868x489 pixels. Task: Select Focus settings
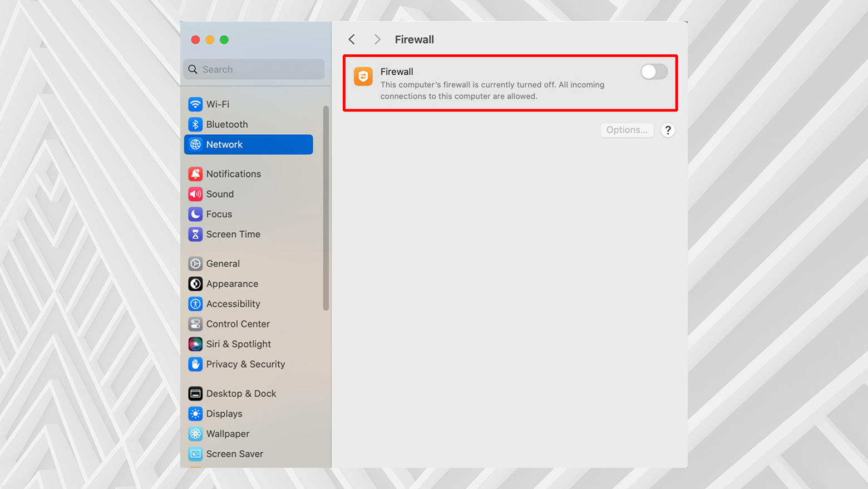tap(219, 214)
